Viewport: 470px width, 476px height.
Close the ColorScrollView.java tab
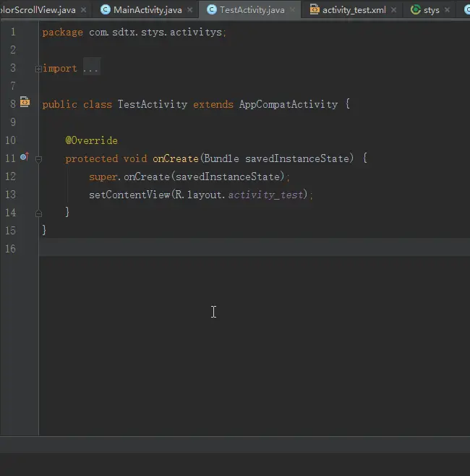click(x=83, y=10)
